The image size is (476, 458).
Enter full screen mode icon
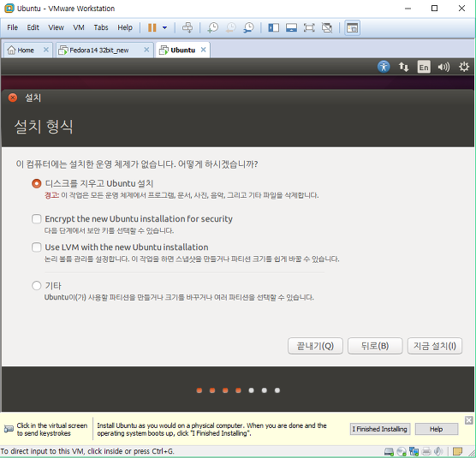[309, 27]
